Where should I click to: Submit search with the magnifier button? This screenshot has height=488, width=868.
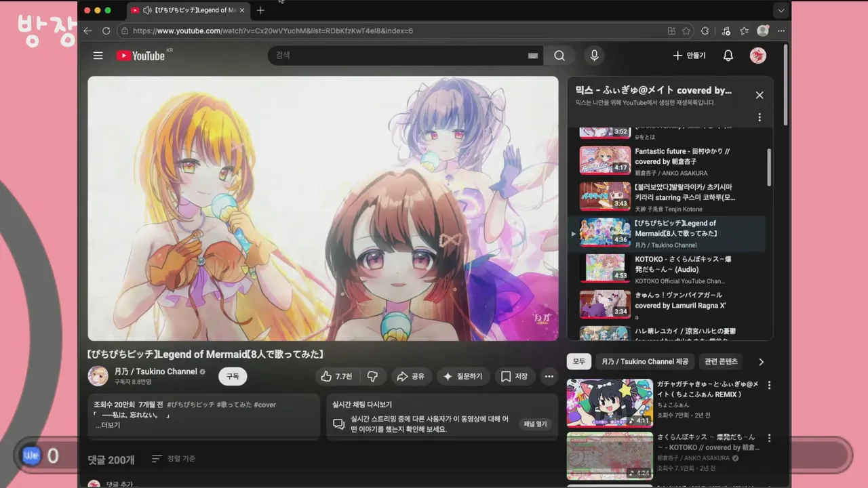559,56
